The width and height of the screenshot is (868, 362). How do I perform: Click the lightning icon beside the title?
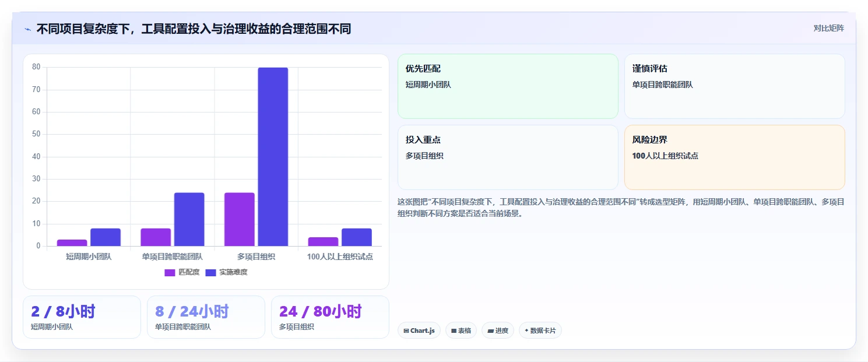click(27, 29)
